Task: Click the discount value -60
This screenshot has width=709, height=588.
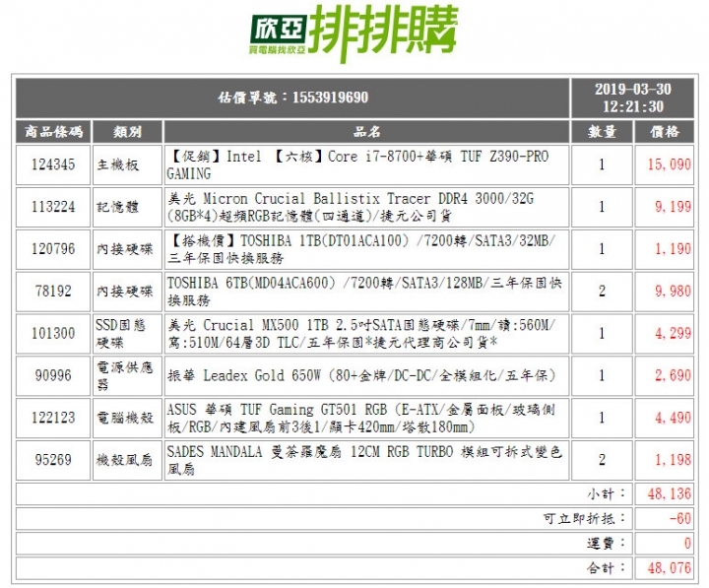Action: 680,518
